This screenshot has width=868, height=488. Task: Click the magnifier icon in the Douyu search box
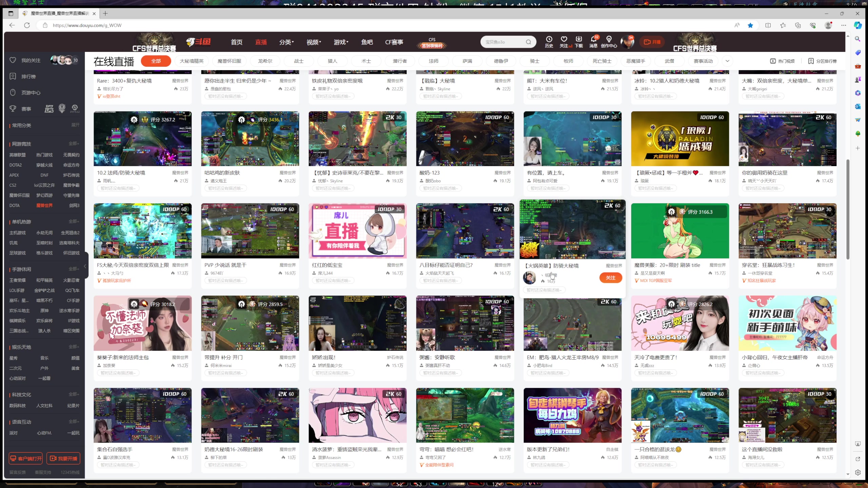pos(528,42)
